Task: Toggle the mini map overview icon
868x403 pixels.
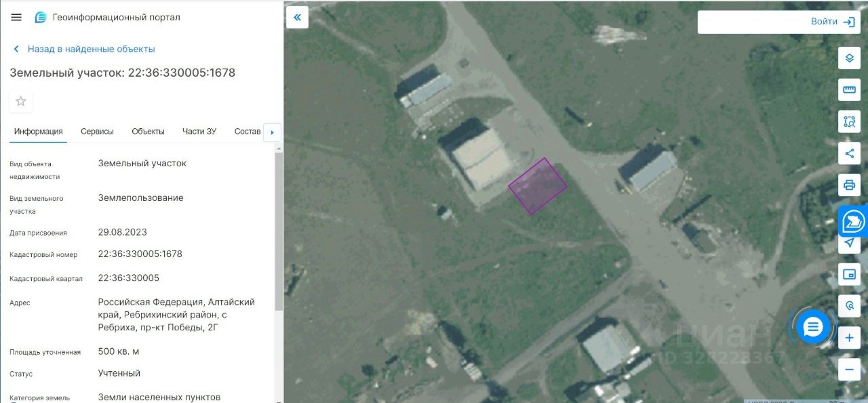Action: pyautogui.click(x=849, y=274)
